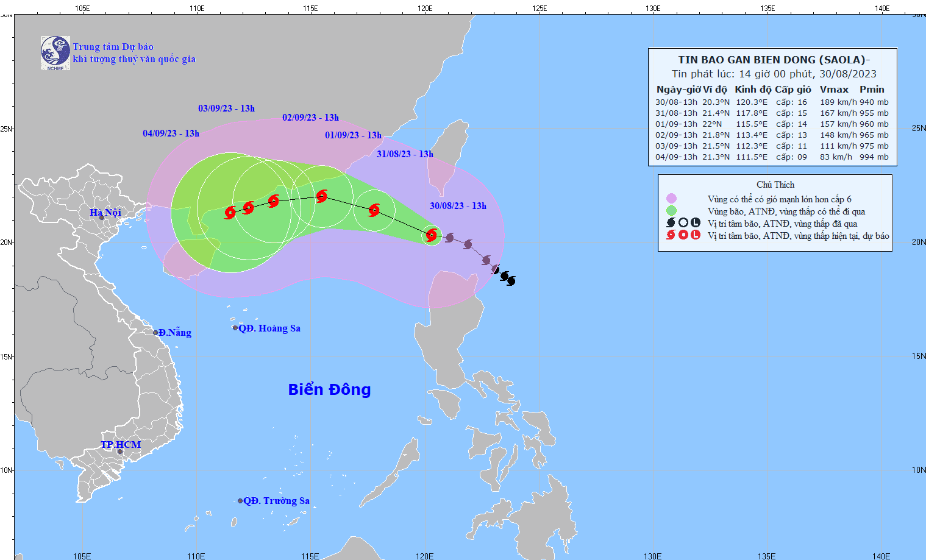Select the red storm symbol below the 01/09/23 label
This screenshot has height=560, width=926.
(322, 196)
